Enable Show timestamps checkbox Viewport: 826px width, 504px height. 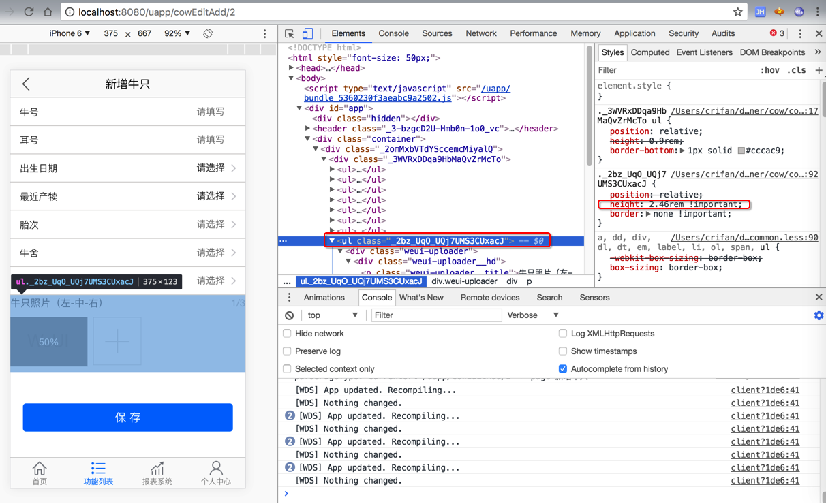point(563,351)
